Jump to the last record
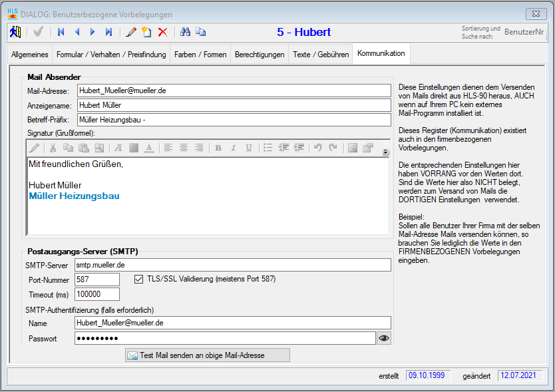 point(108,32)
